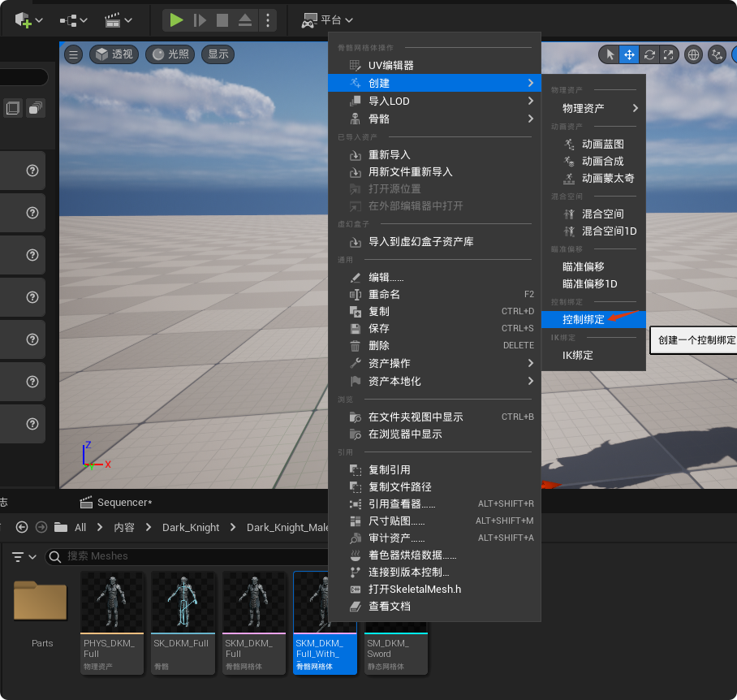Screen dimensions: 737x700
Task: Select 导入到虚幻盒子资产库
Action: (x=434, y=242)
